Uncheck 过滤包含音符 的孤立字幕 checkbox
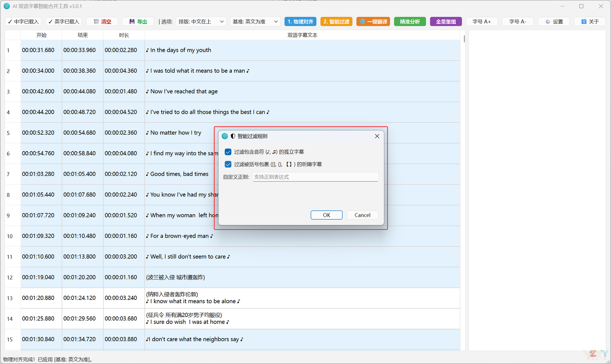Image resolution: width=611 pixels, height=364 pixels. tap(228, 152)
